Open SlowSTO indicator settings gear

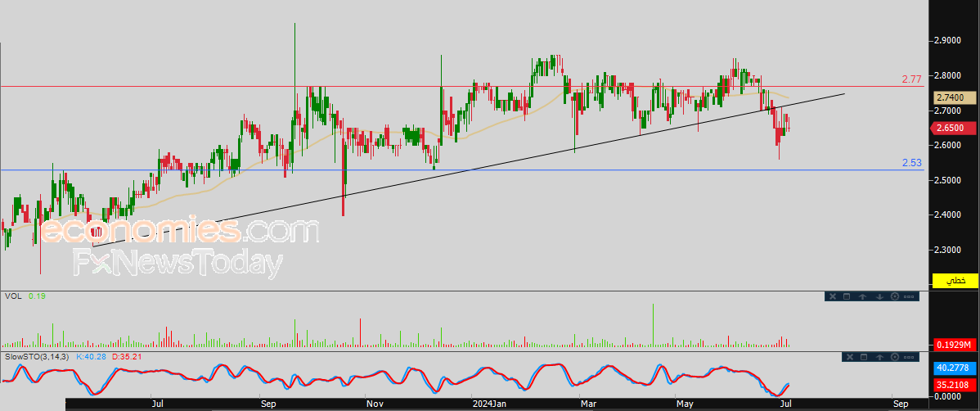pos(895,357)
